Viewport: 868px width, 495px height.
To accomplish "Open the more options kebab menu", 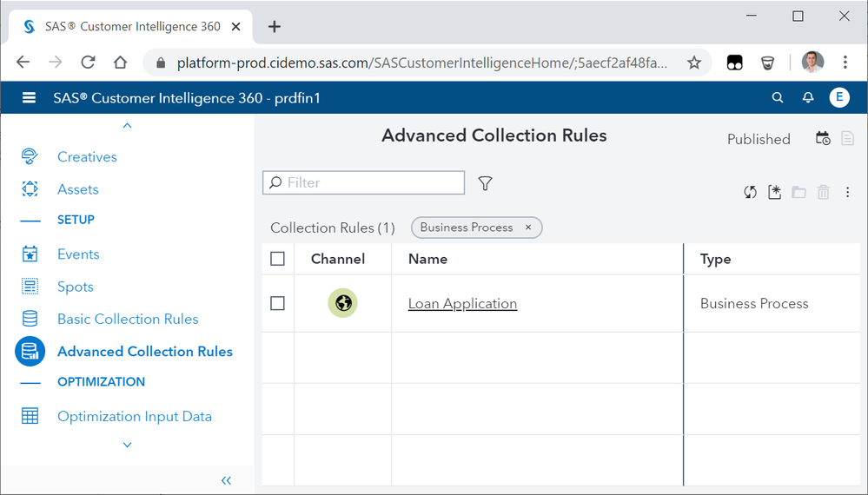I will (847, 192).
